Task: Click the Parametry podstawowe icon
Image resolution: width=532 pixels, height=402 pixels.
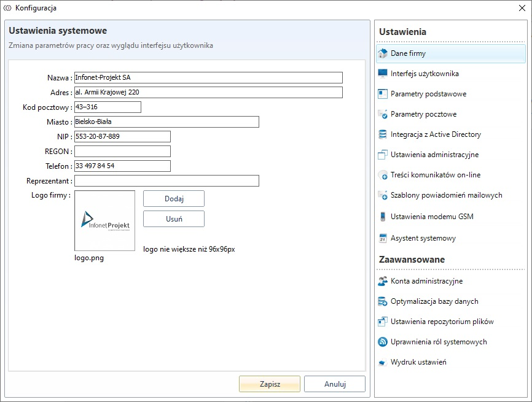Action: click(x=382, y=94)
